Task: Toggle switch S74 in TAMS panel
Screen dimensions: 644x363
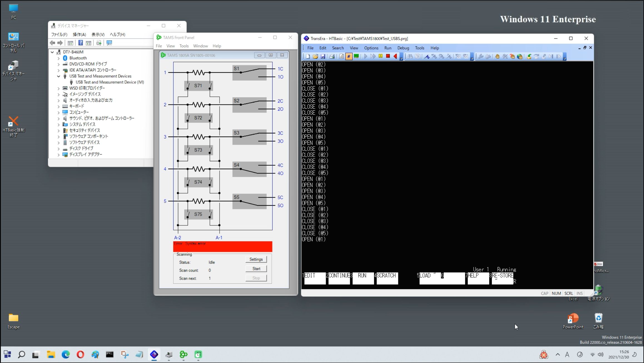Action: (198, 182)
